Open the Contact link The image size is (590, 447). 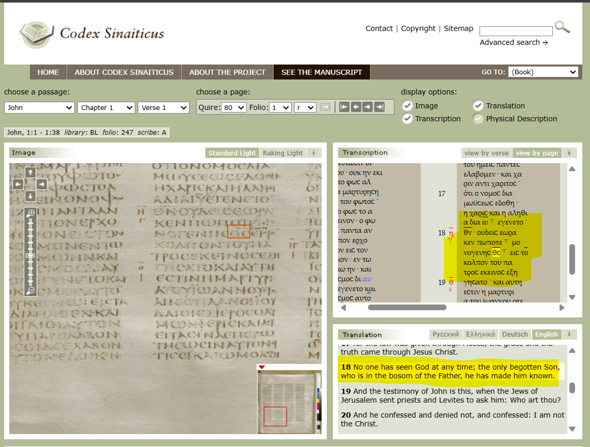click(x=379, y=28)
